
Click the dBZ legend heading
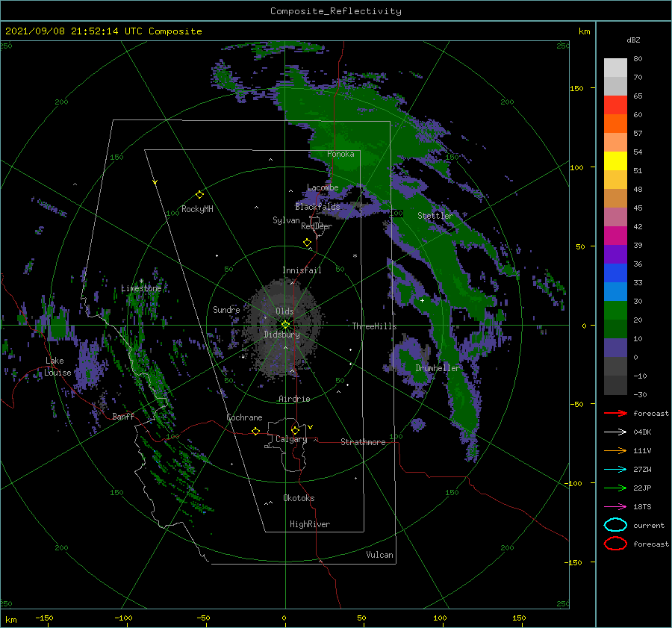click(x=633, y=40)
